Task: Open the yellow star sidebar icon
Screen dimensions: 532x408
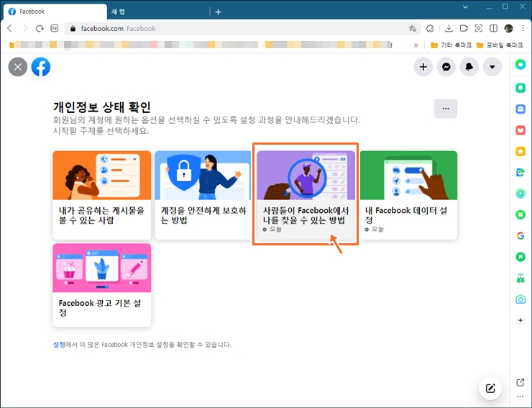Action: click(x=520, y=151)
